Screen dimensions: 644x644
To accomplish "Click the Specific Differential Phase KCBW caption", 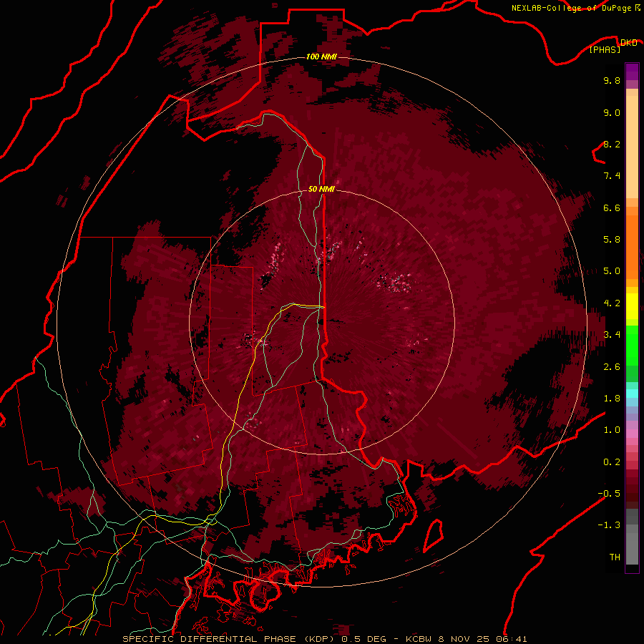I will pyautogui.click(x=324, y=639).
